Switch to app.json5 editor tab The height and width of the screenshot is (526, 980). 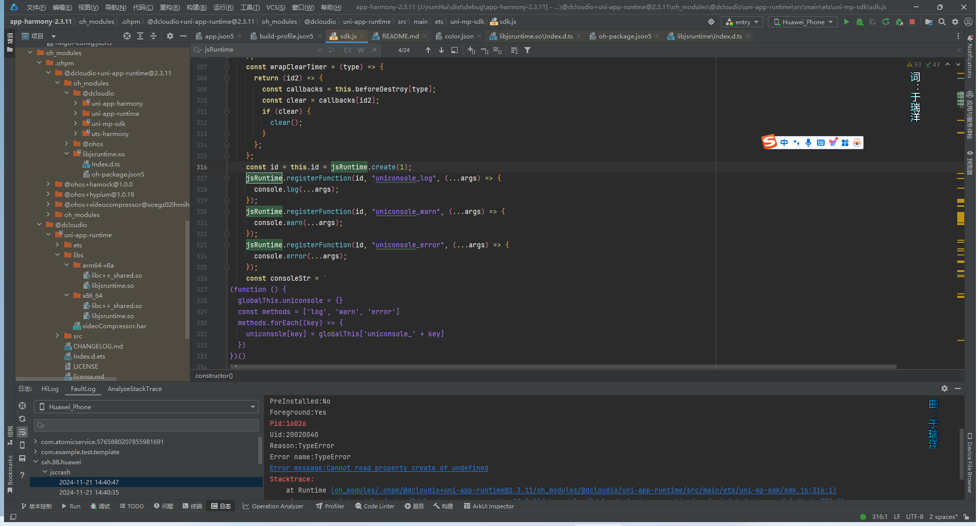(x=219, y=36)
